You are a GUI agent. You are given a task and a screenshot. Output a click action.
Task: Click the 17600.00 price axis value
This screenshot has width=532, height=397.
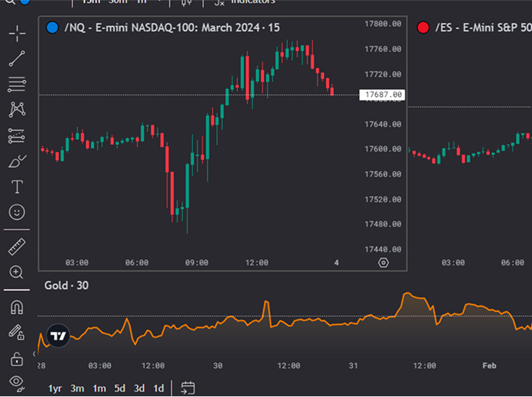point(383,149)
